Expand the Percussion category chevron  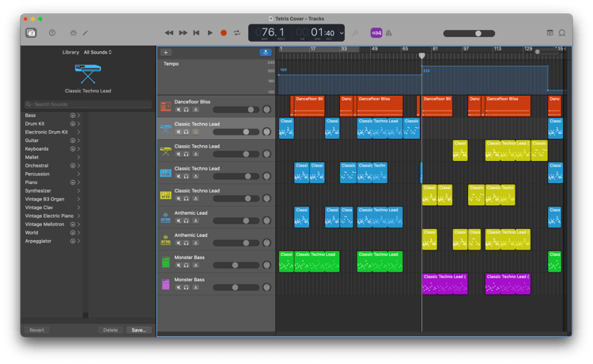78,174
